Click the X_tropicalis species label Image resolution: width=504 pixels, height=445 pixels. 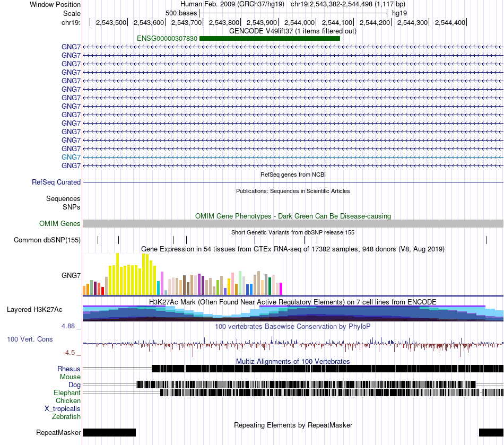(63, 409)
